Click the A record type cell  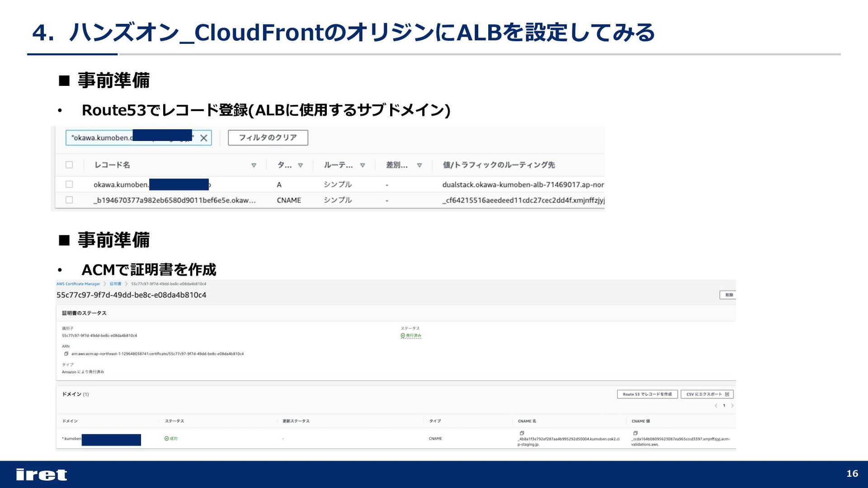(279, 184)
